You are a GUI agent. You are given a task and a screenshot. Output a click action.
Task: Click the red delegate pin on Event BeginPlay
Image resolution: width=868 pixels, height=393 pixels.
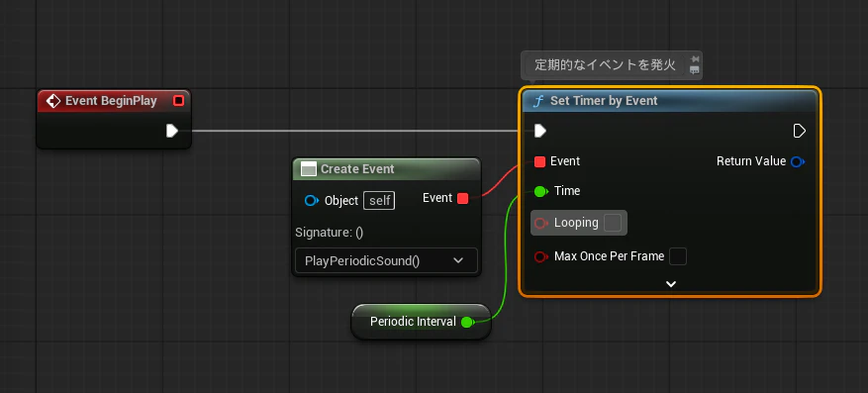click(179, 101)
